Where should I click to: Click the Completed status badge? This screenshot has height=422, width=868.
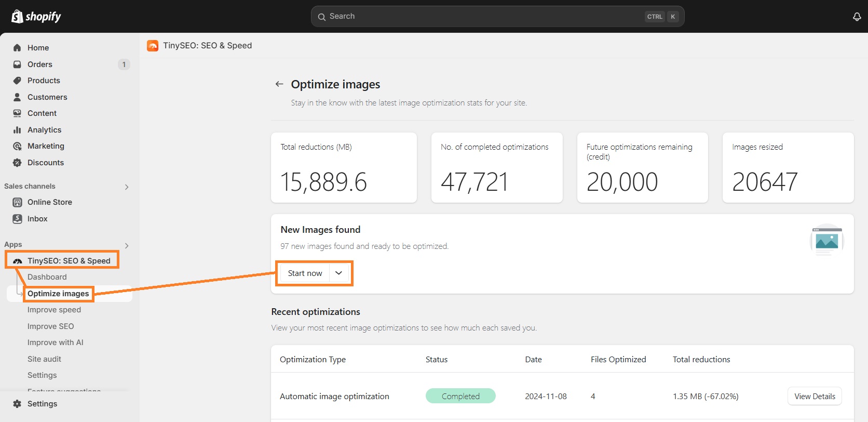click(x=460, y=396)
